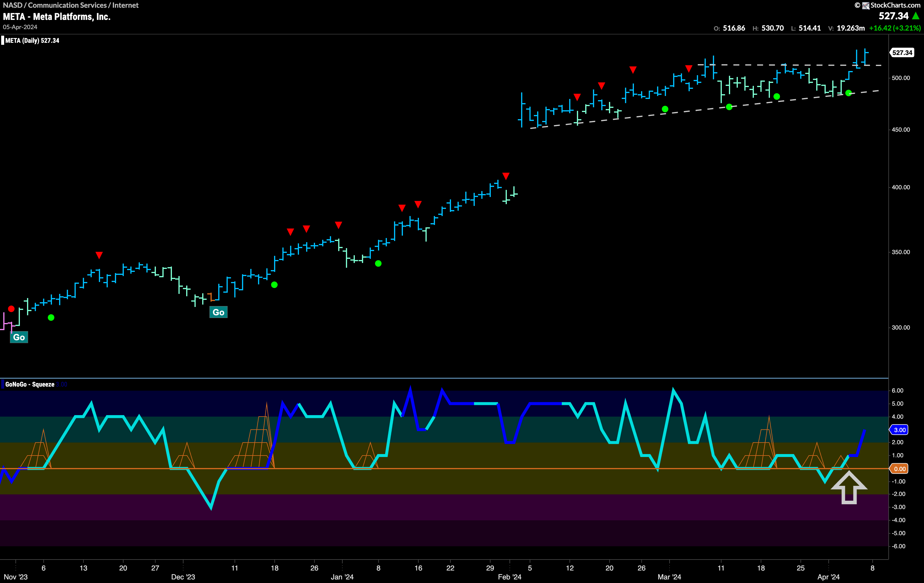Viewport: 924px width, 583px height.
Task: Click the Mar '24 date axis label
Action: coord(669,577)
